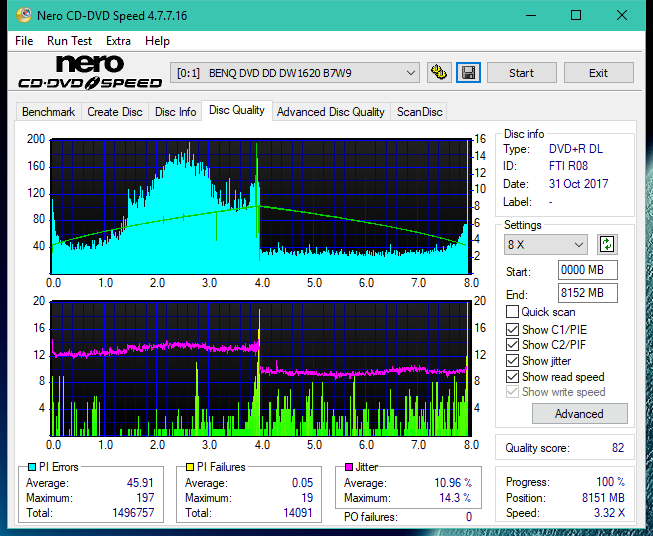653x536 pixels.
Task: Switch to the Benchmark tab
Action: 49,112
